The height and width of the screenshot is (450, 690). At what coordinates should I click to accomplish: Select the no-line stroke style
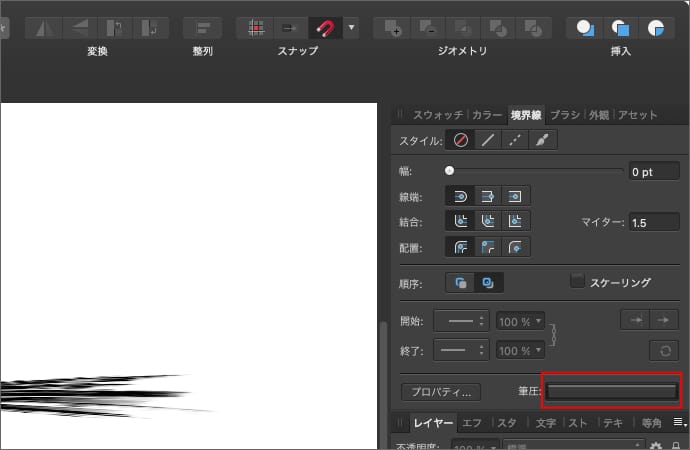(461, 141)
